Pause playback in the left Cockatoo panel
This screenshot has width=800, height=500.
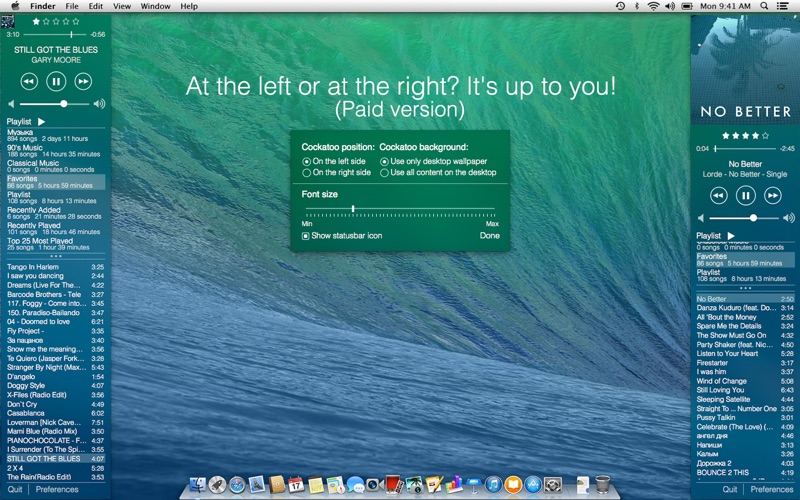pyautogui.click(x=56, y=81)
